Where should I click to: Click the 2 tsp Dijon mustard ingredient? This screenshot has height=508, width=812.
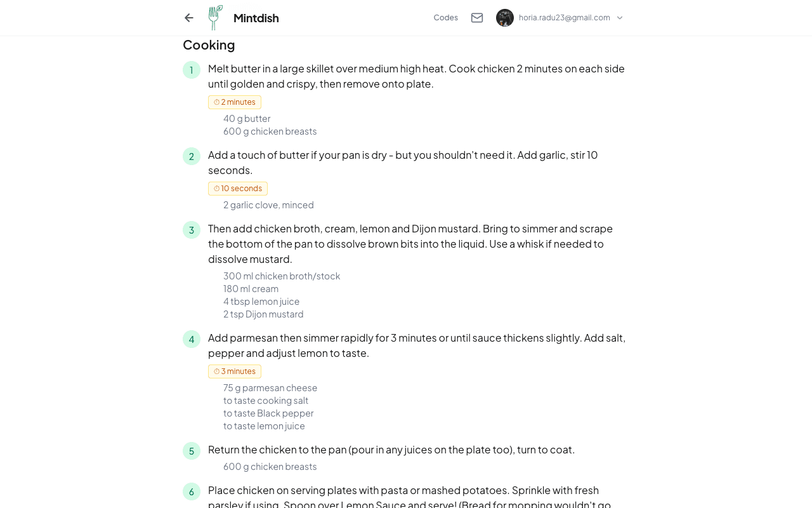tap(263, 314)
